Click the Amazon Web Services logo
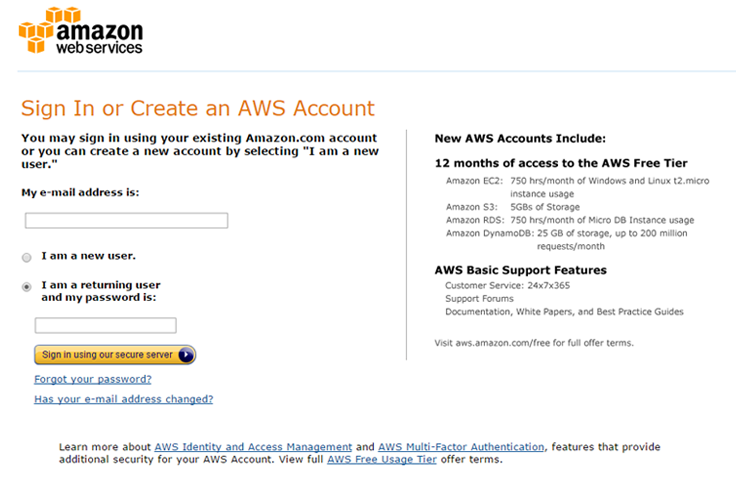The width and height of the screenshot is (736, 490). coord(81,31)
